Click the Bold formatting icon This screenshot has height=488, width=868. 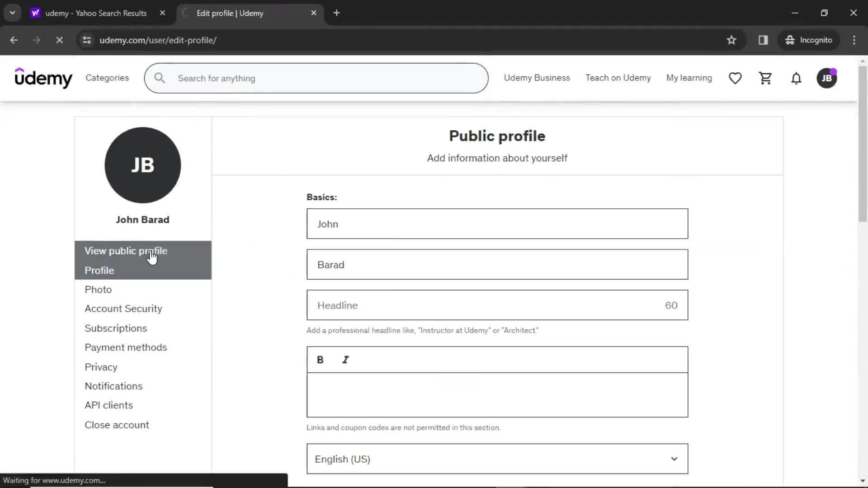click(x=320, y=359)
